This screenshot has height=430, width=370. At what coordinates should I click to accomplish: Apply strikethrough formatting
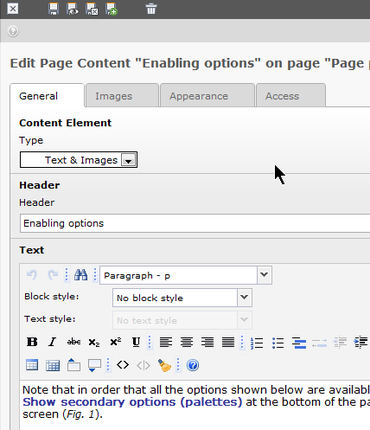click(74, 342)
